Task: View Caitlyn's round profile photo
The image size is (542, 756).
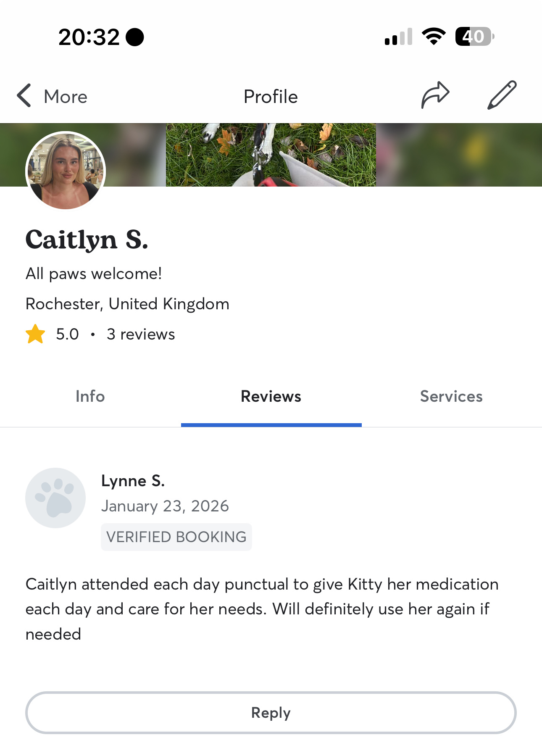Action: point(66,170)
